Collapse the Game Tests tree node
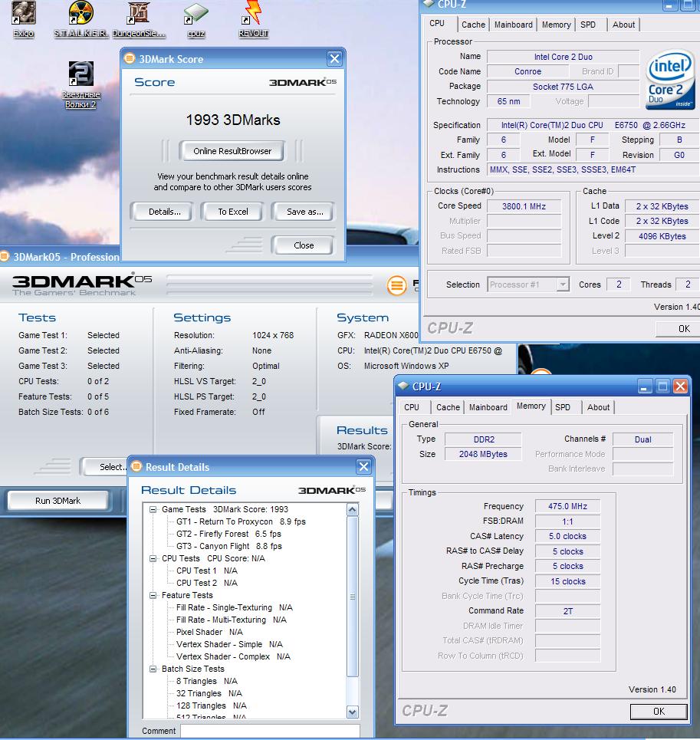This screenshot has height=740, width=700. click(153, 509)
